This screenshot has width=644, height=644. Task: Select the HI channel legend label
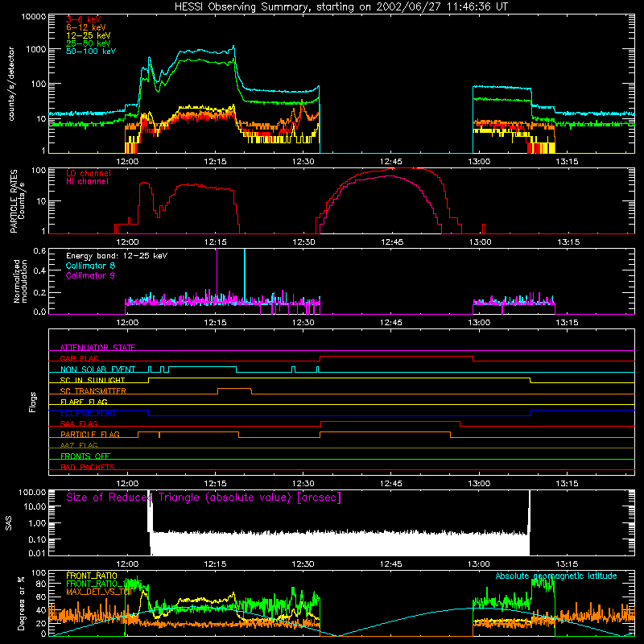[x=88, y=182]
